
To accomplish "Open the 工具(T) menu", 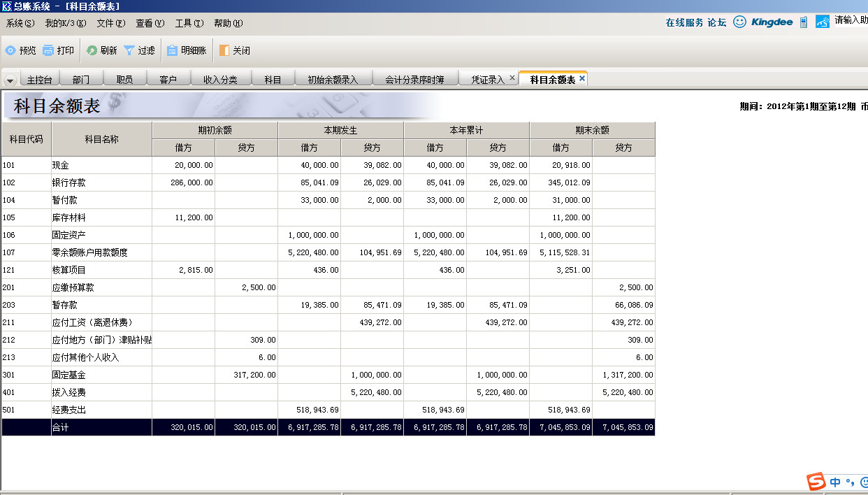I will click(189, 23).
